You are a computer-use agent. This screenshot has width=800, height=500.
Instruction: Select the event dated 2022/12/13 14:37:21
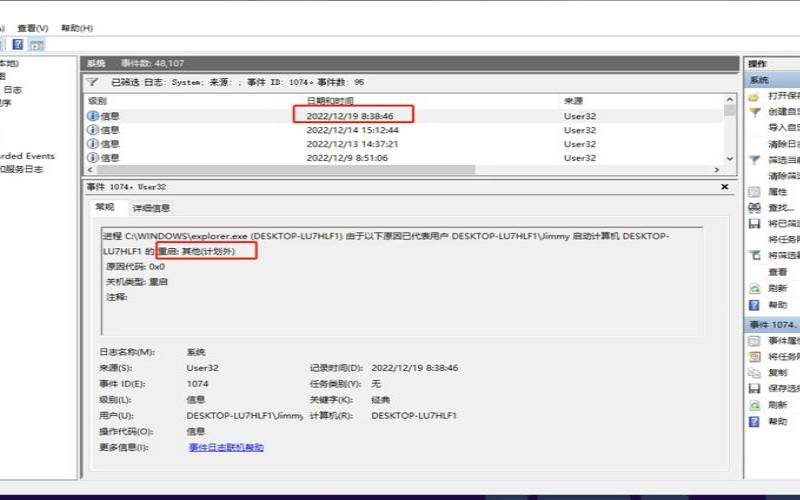coord(352,144)
